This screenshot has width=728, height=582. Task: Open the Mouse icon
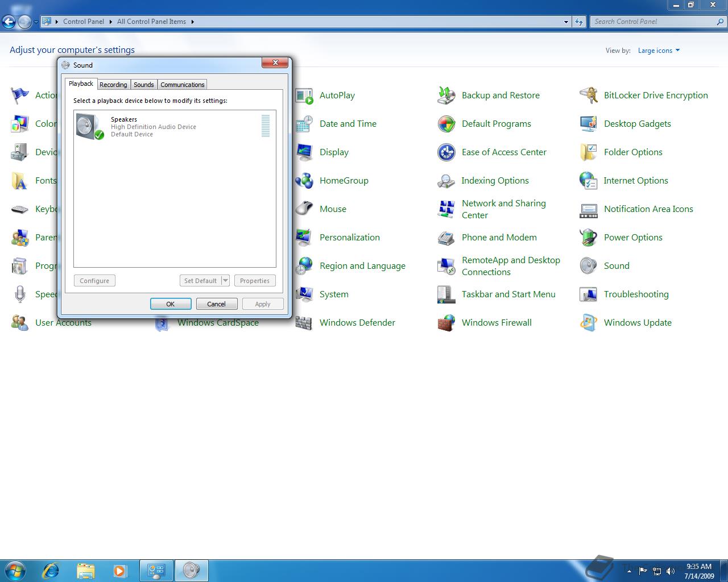304,209
